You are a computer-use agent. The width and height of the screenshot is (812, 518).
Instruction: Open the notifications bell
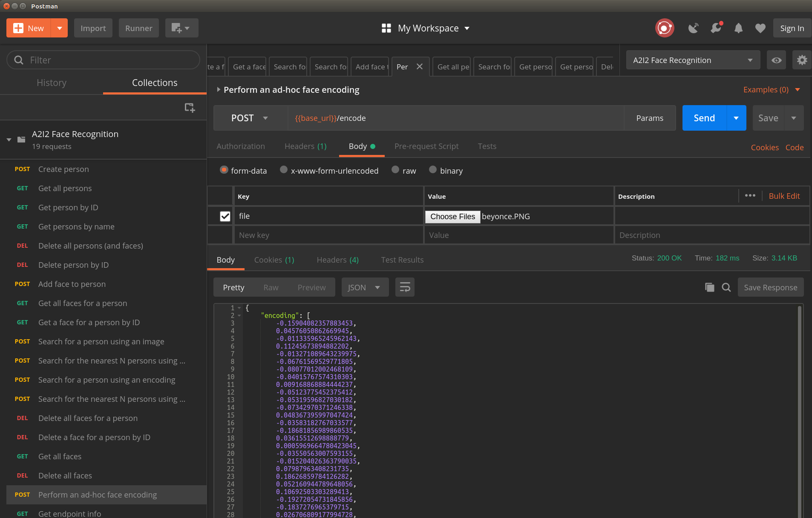click(x=738, y=28)
